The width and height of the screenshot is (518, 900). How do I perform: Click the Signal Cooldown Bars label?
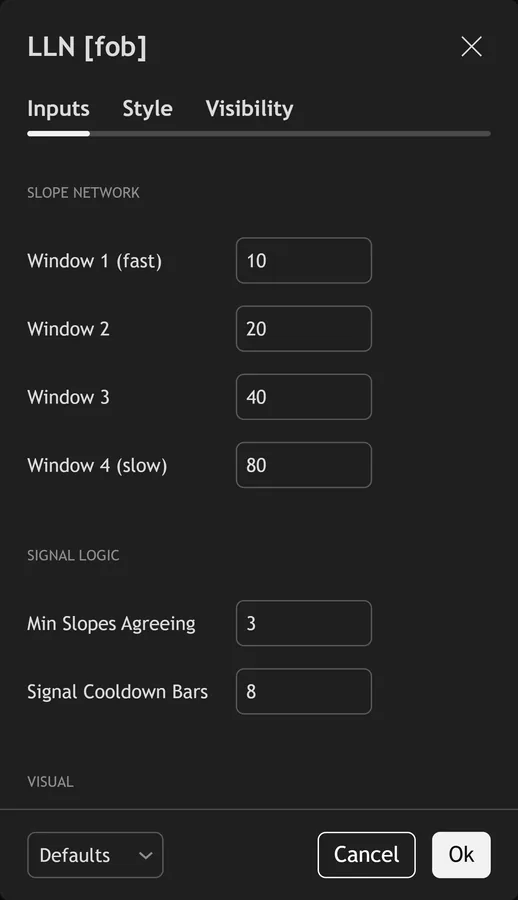118,692
